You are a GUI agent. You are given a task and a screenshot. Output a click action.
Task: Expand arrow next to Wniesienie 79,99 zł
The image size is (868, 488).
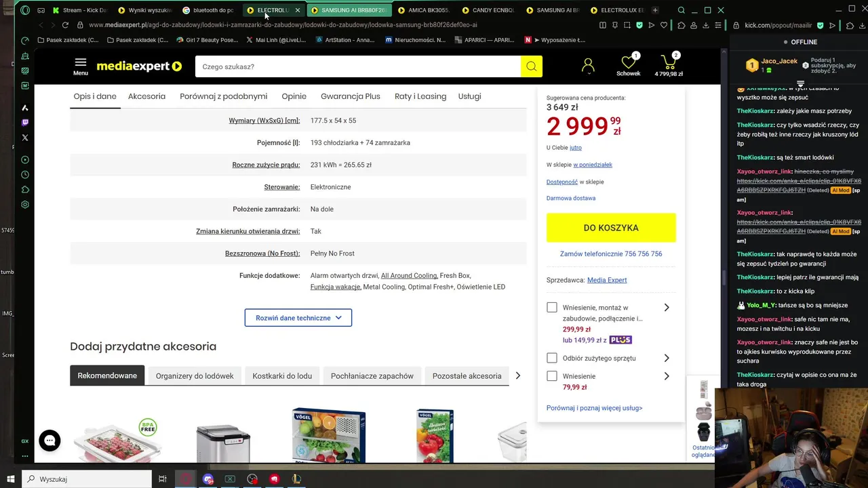[x=667, y=376]
